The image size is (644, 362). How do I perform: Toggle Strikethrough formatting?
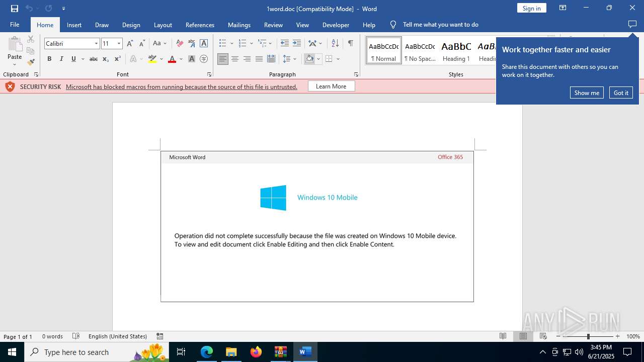93,59
